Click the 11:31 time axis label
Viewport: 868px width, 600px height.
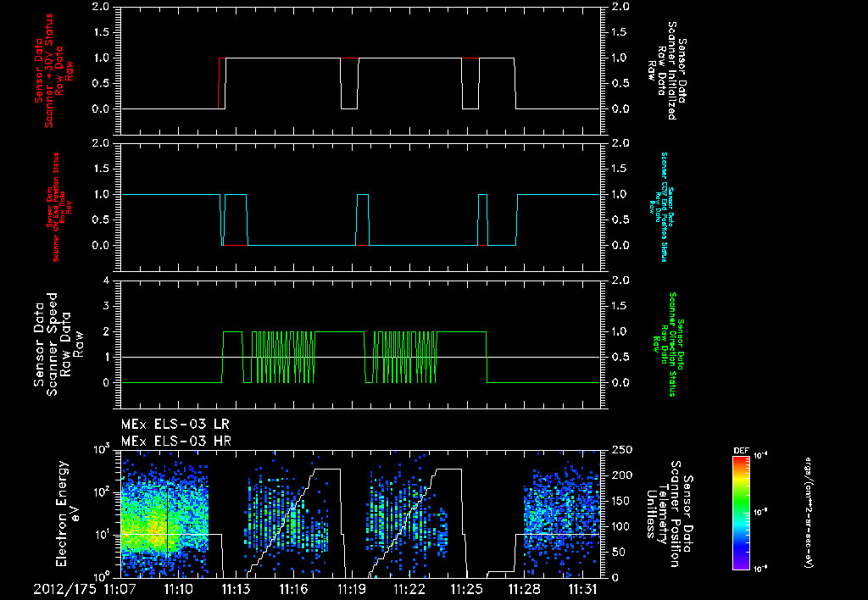[582, 589]
